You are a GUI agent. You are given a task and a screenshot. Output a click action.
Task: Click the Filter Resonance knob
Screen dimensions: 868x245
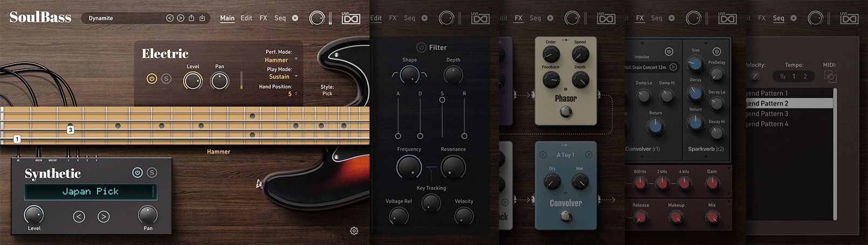click(453, 167)
